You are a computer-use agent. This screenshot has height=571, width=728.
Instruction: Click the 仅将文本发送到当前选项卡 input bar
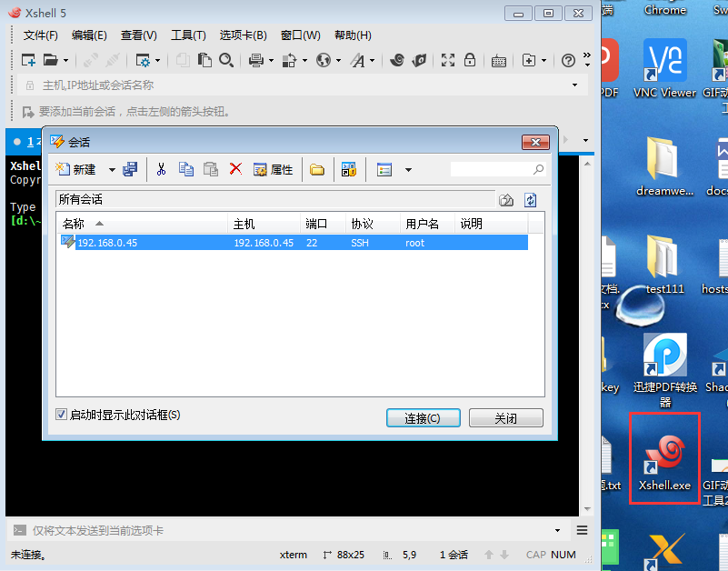coord(288,531)
